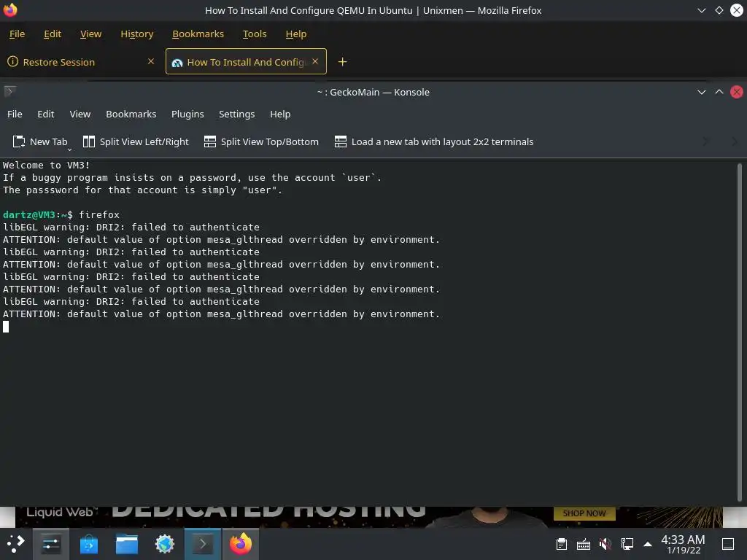Click 'Welcome to VM3!' line in terminal
The height and width of the screenshot is (560, 747).
point(46,166)
